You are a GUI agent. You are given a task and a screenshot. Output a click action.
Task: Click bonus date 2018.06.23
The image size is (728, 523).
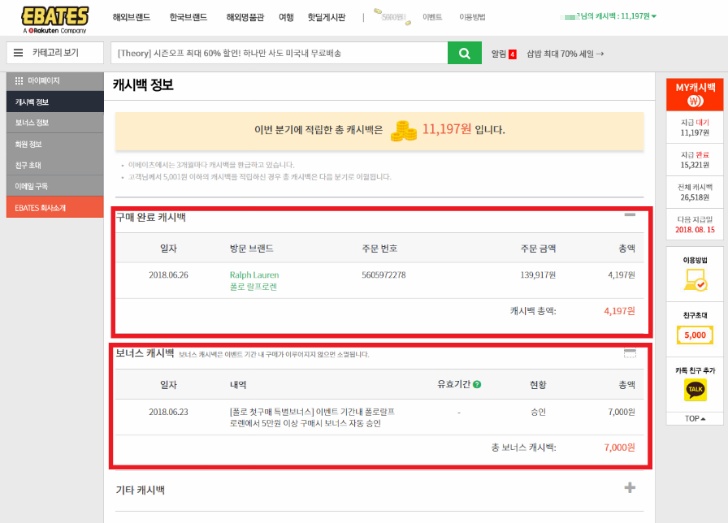[169, 412]
